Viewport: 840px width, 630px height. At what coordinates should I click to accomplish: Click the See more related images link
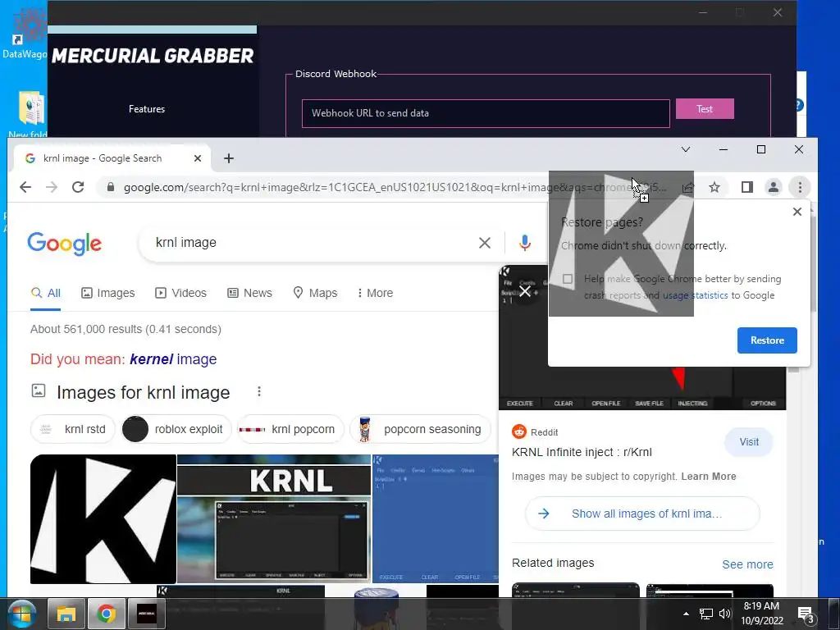pos(747,564)
